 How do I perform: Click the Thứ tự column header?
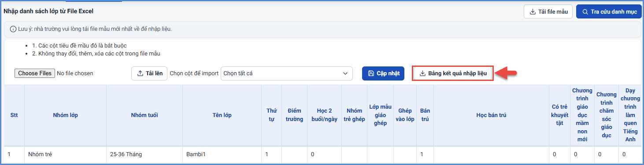pos(271,115)
